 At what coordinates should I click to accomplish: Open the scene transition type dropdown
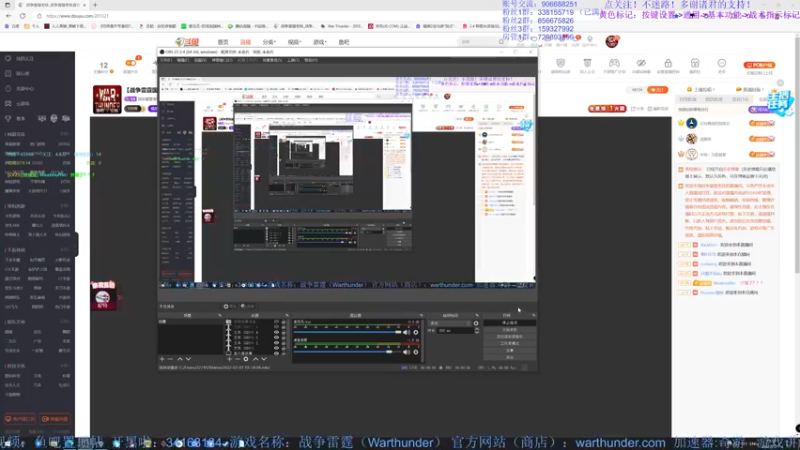coord(450,323)
